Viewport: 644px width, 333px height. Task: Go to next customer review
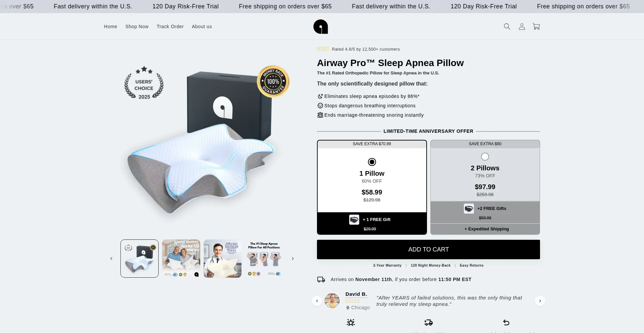click(x=540, y=301)
